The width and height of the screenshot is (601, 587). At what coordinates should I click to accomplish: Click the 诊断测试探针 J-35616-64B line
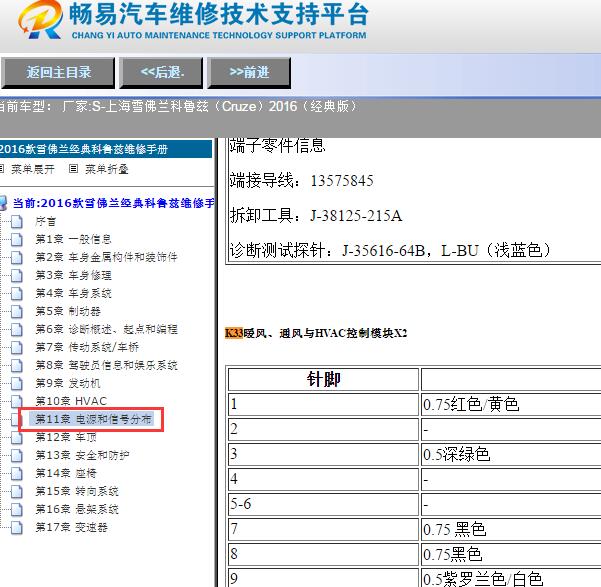[x=390, y=250]
